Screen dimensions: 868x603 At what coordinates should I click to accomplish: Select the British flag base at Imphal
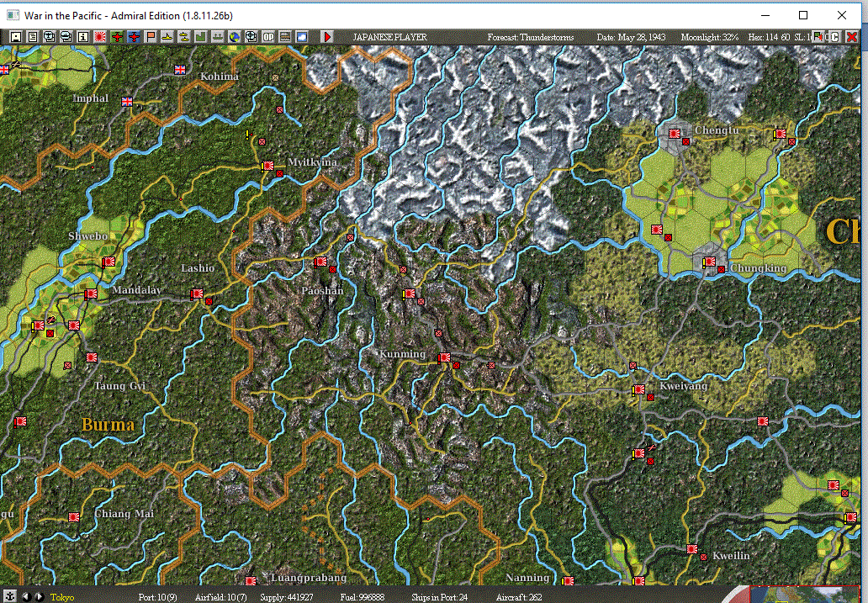click(127, 101)
